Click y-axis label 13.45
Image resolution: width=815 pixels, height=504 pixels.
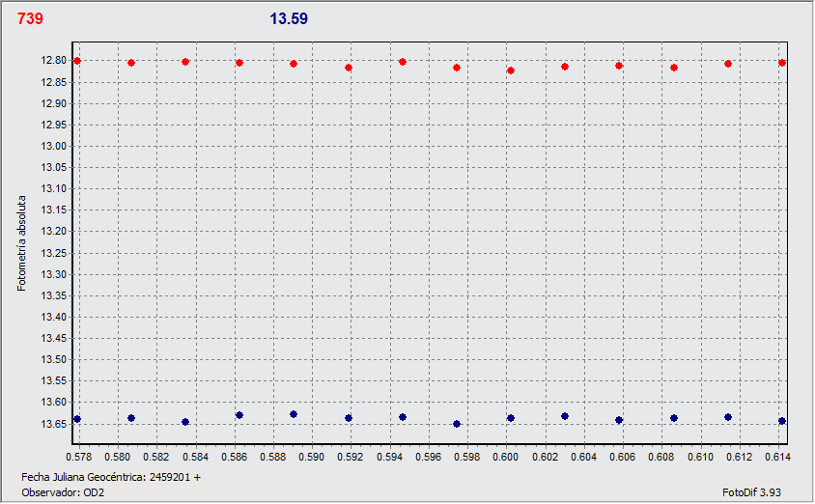click(54, 338)
